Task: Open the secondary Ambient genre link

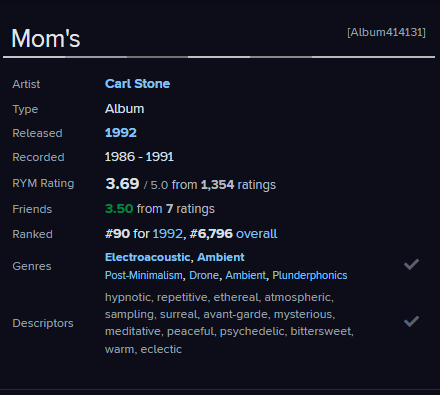Action: [246, 275]
